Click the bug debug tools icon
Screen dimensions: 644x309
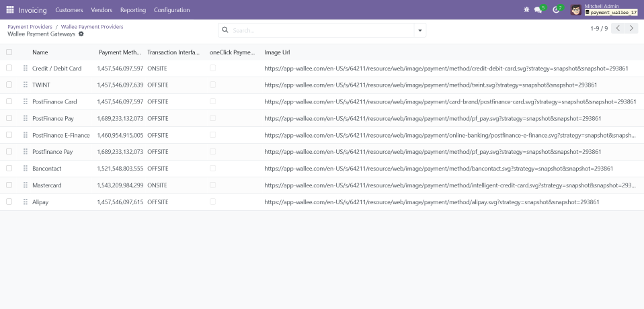click(x=526, y=10)
